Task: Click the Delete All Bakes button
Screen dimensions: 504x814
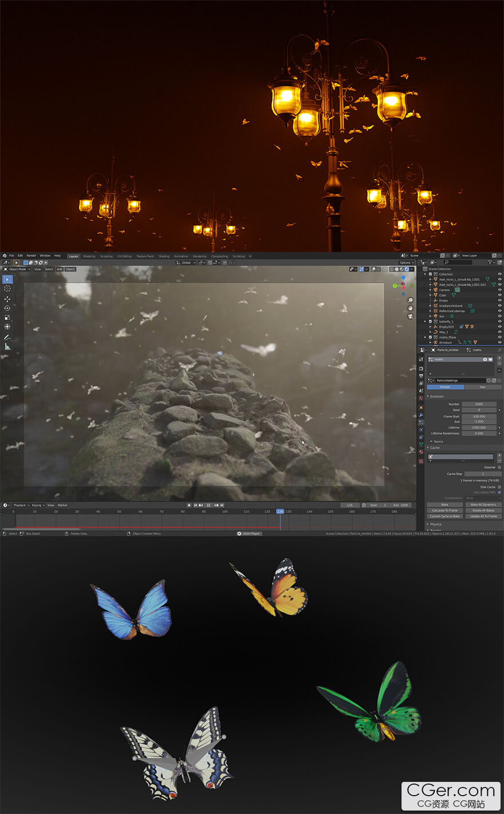Action: tap(483, 510)
